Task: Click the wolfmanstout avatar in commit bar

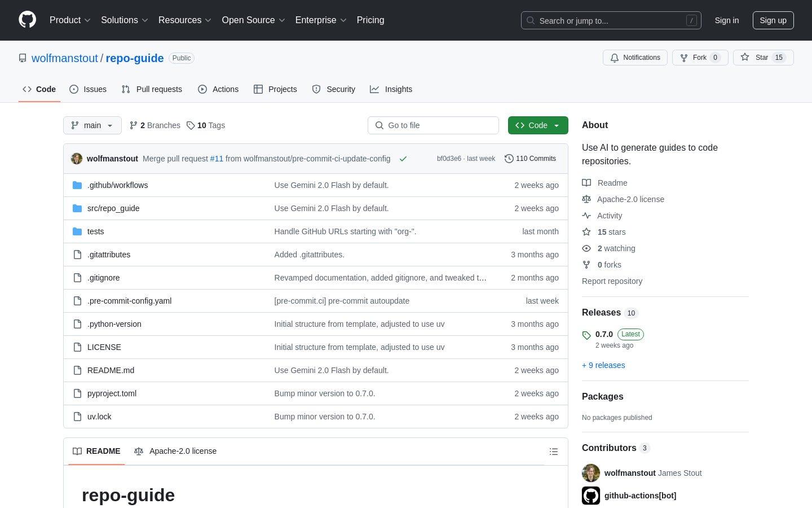Action: point(77,159)
